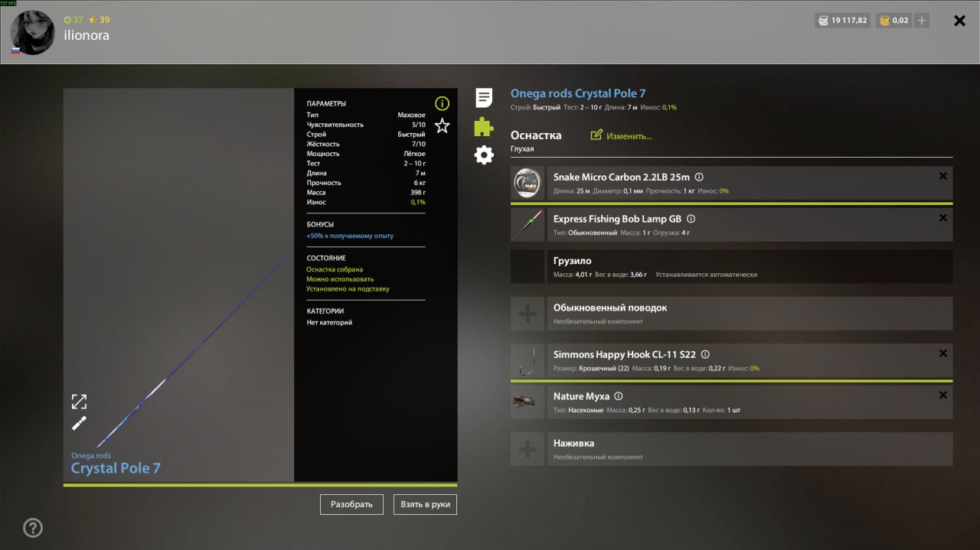Toggle the favorite star for this rod

click(x=442, y=126)
